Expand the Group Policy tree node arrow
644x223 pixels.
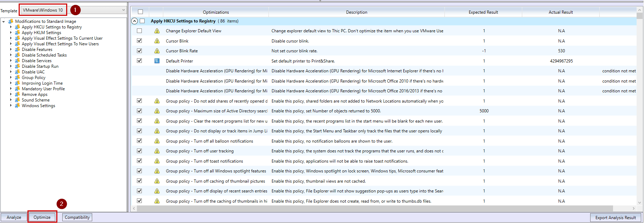pos(11,78)
